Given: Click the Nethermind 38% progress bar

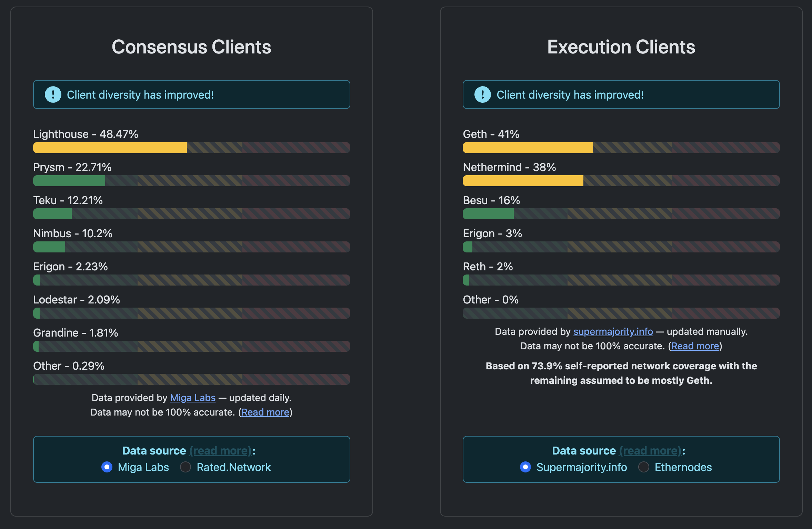Looking at the screenshot, I should (621, 181).
